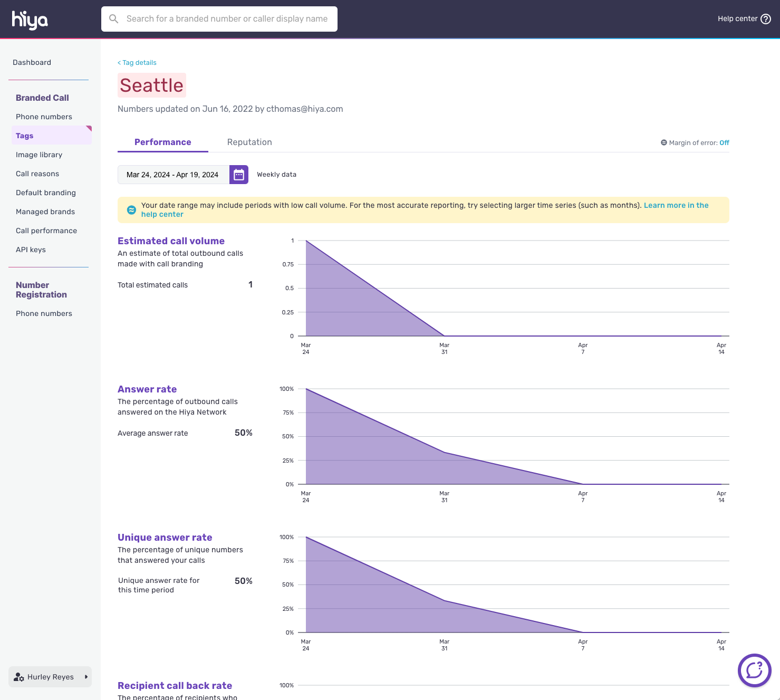Screen dimensions: 780x700
Task: Click the Margin of error minus icon
Action: 664,142
